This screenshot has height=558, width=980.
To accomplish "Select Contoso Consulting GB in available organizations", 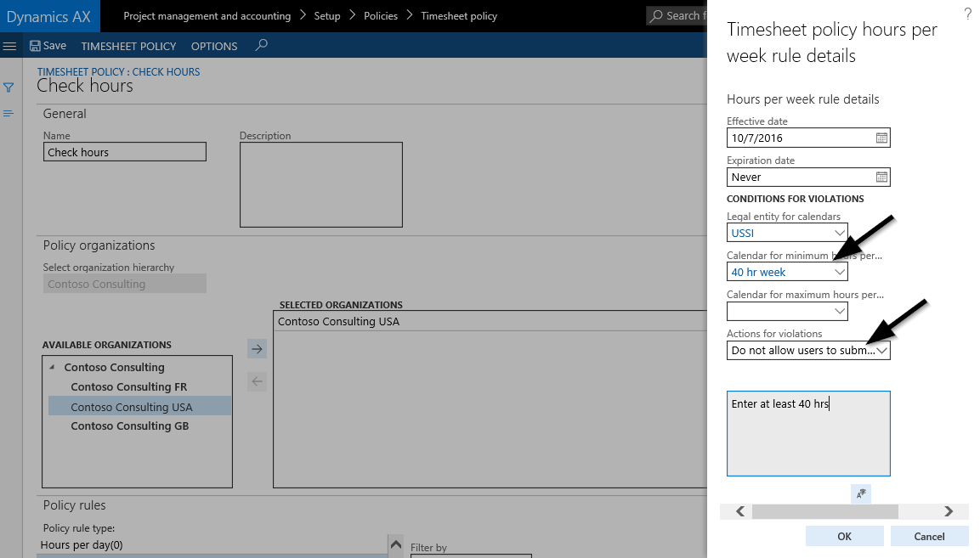I will (129, 426).
